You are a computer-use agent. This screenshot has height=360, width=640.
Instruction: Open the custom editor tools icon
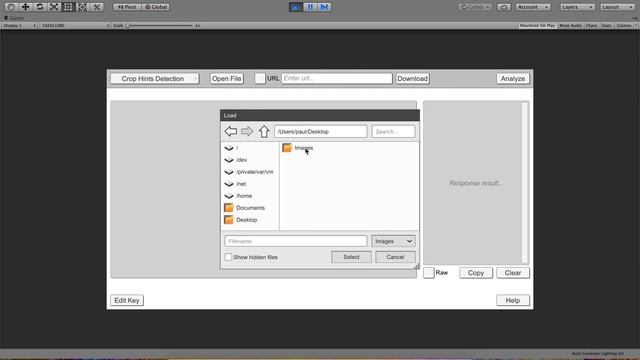[97, 7]
